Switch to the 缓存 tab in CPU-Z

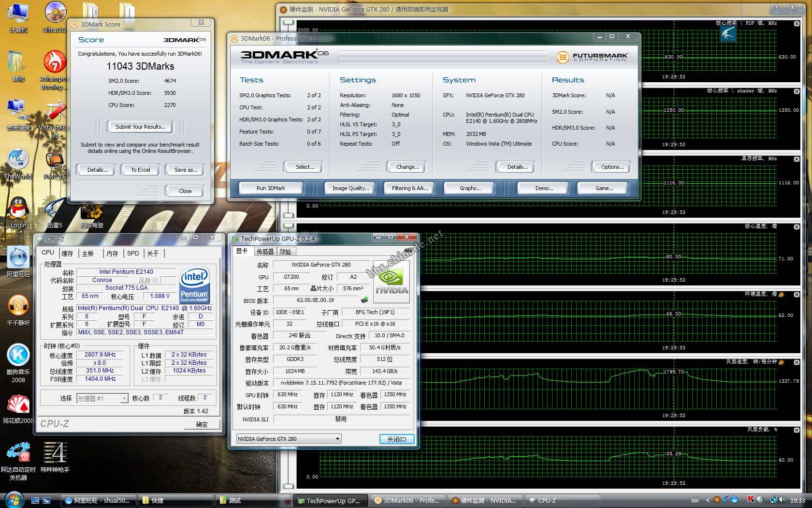67,253
